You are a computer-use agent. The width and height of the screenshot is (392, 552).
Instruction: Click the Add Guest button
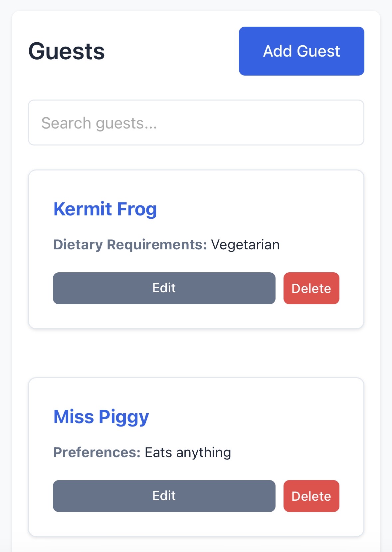click(x=301, y=51)
